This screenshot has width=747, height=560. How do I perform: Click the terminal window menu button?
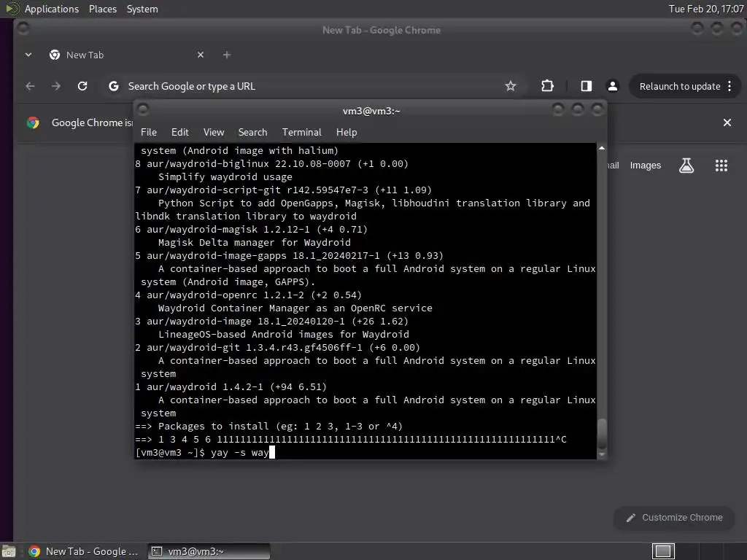[x=143, y=110]
